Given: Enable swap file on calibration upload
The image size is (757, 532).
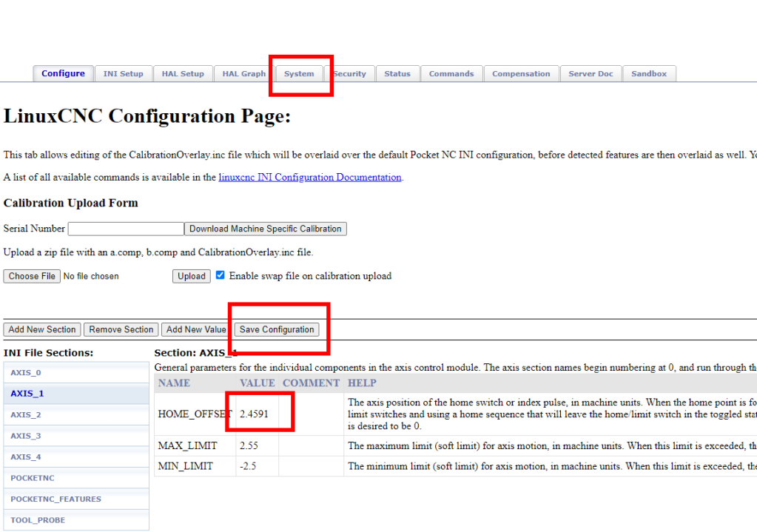Looking at the screenshot, I should (x=220, y=275).
